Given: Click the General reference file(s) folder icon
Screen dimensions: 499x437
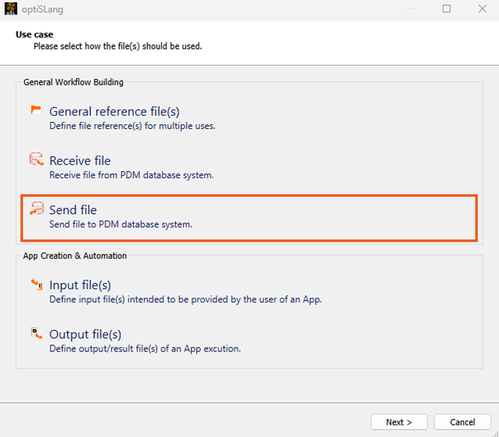Looking at the screenshot, I should pos(36,110).
